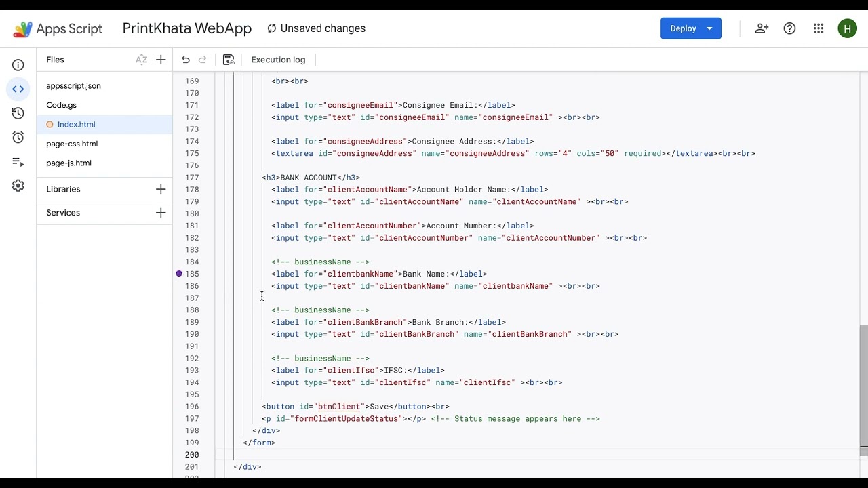Open page-js.html file
This screenshot has height=488, width=868.
[x=68, y=163]
